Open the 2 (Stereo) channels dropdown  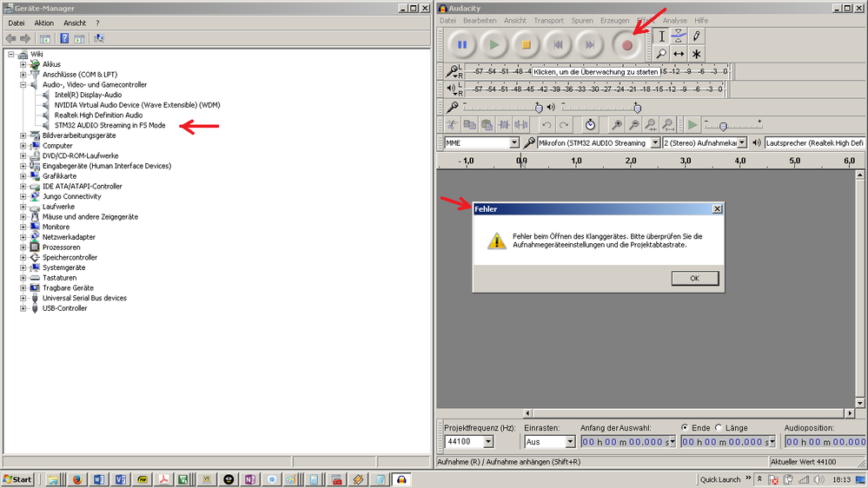[x=742, y=142]
